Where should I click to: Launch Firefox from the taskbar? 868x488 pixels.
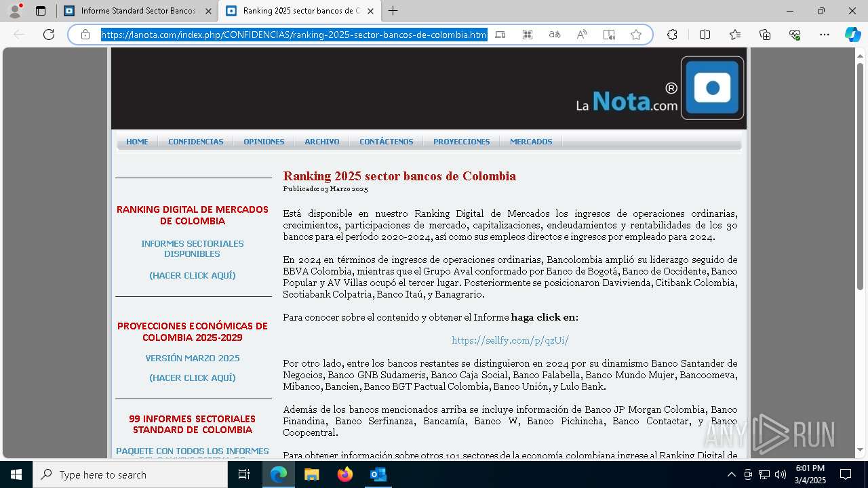(x=344, y=474)
